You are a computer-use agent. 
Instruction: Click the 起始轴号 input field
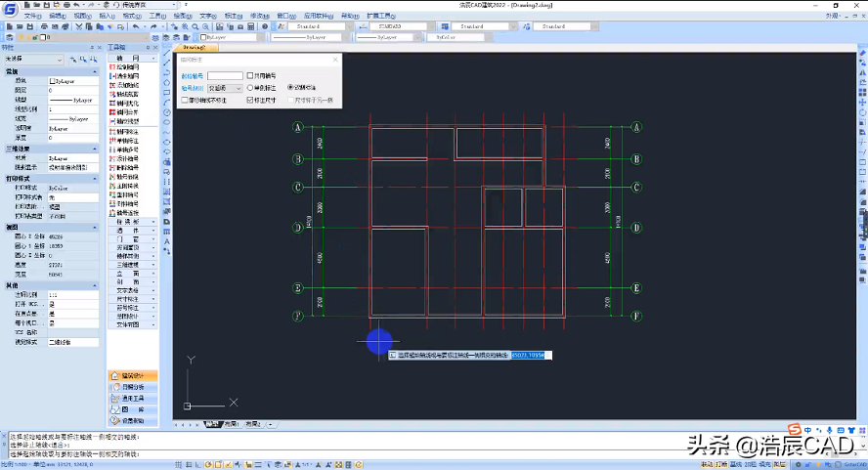pyautogui.click(x=225, y=75)
